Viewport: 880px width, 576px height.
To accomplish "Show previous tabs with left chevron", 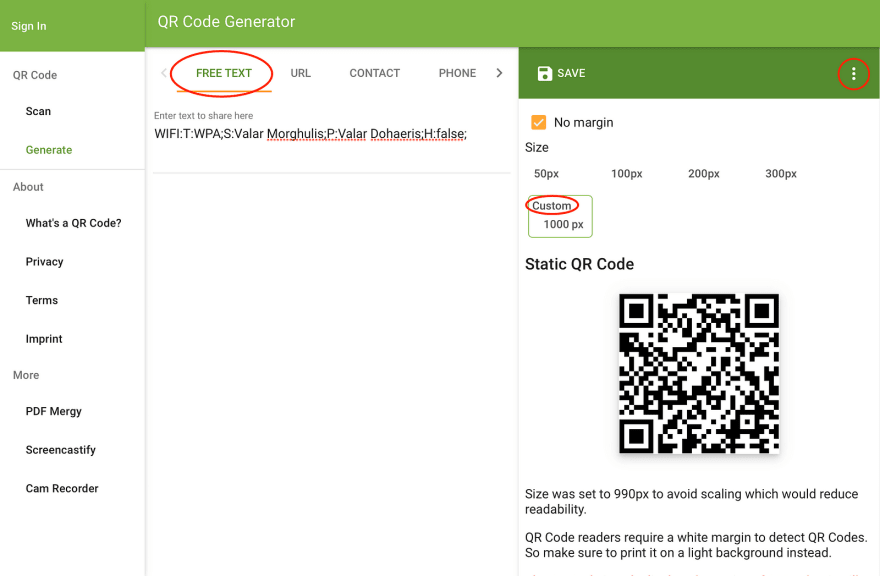I will coord(163,73).
